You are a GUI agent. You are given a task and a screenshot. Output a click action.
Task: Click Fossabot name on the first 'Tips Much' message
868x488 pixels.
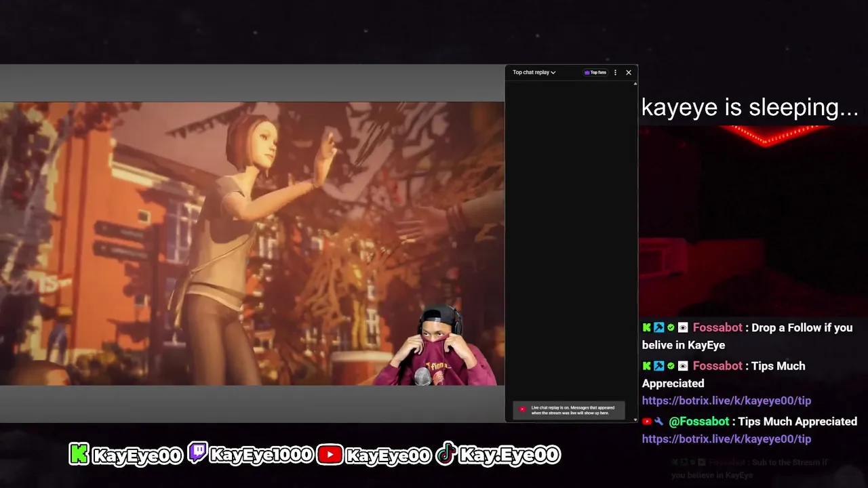click(x=717, y=365)
